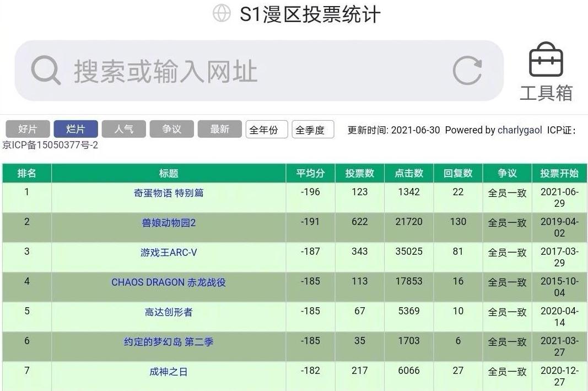The image size is (588, 391).
Task: Select the 最新 latest tab
Action: (x=219, y=129)
